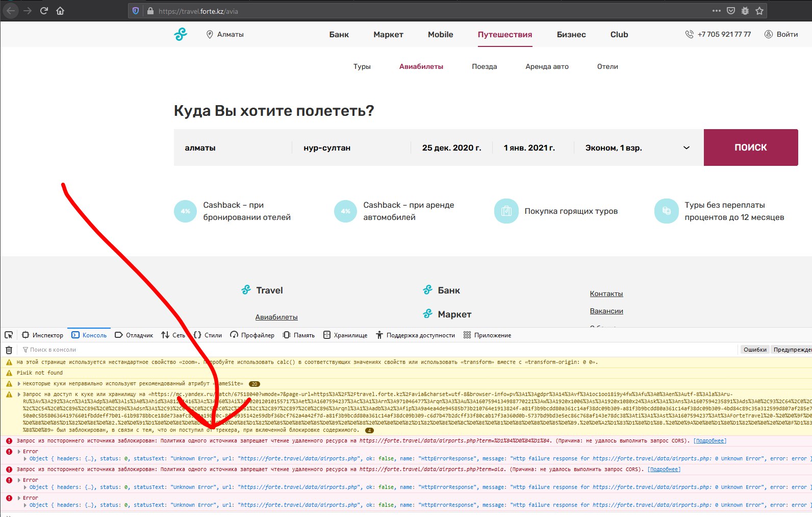Open the Стили devtools panel
Screen dimensions: 812x517
click(208, 335)
